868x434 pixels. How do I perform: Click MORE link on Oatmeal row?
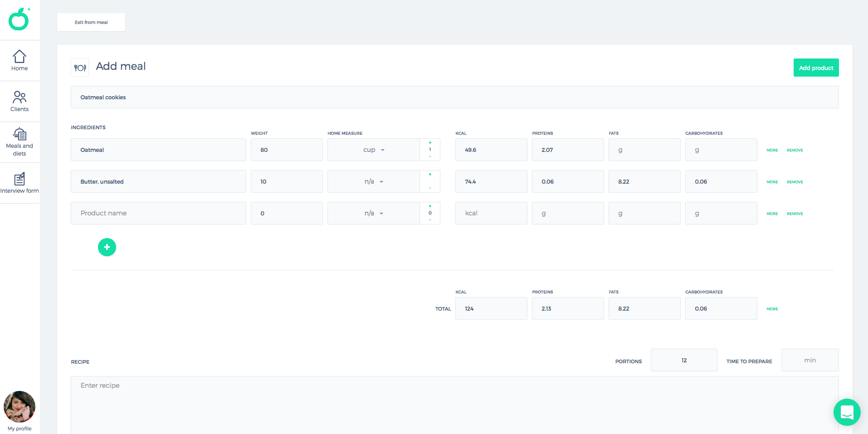(772, 150)
